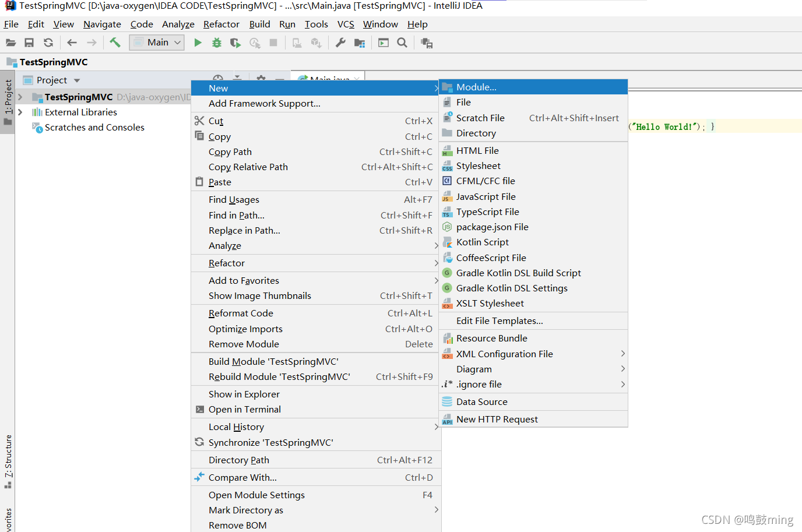The width and height of the screenshot is (802, 532).
Task: Select Module... in New submenu
Action: [x=533, y=87]
